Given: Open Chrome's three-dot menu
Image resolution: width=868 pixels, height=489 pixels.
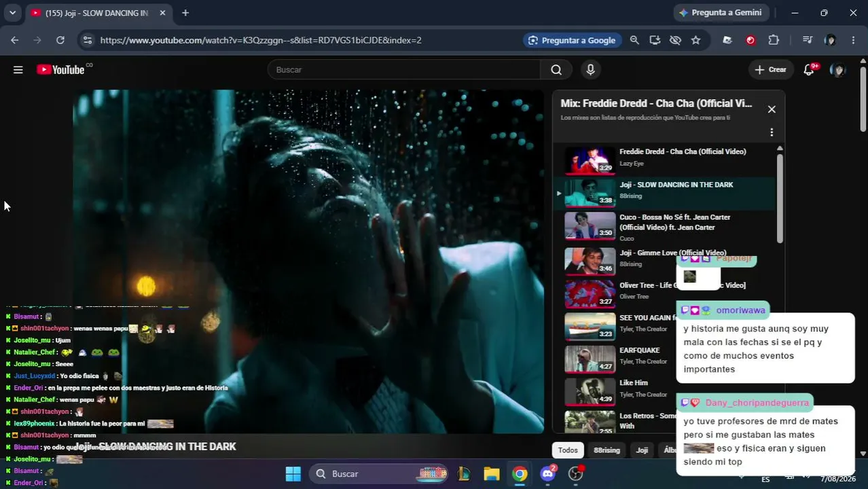Looking at the screenshot, I should click(x=853, y=40).
